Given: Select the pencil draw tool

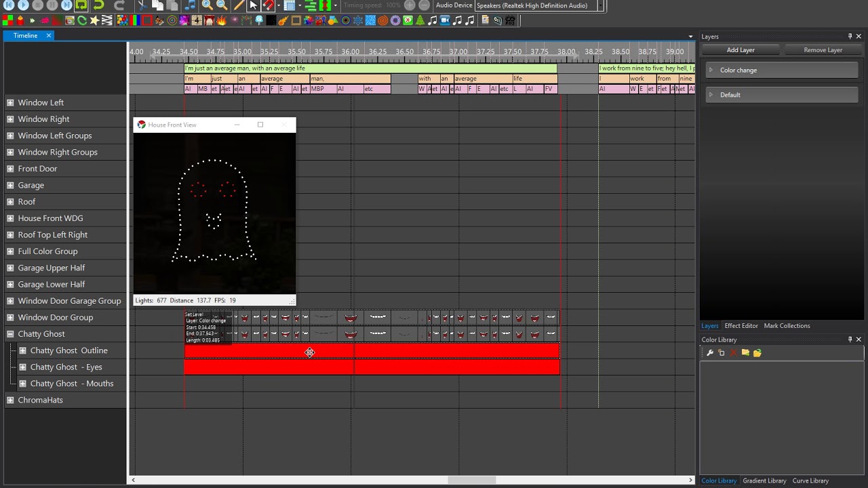Looking at the screenshot, I should point(239,5).
